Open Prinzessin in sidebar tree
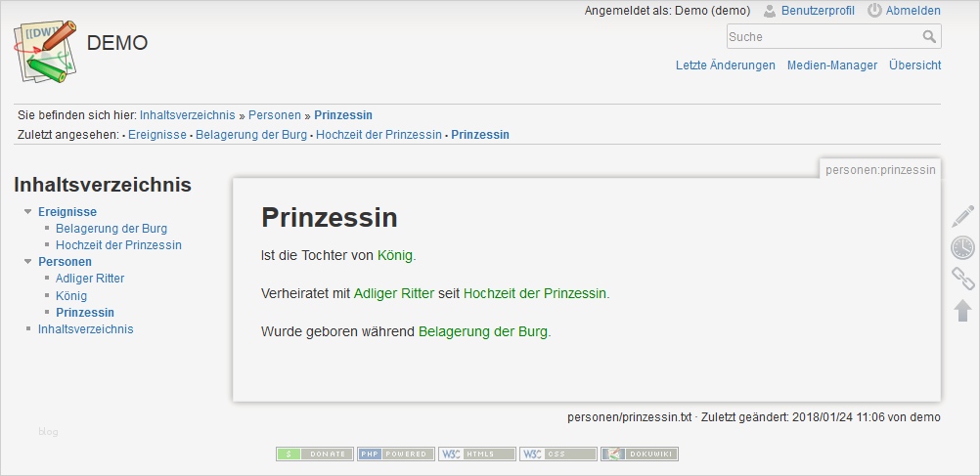The width and height of the screenshot is (980, 476). pyautogui.click(x=85, y=313)
